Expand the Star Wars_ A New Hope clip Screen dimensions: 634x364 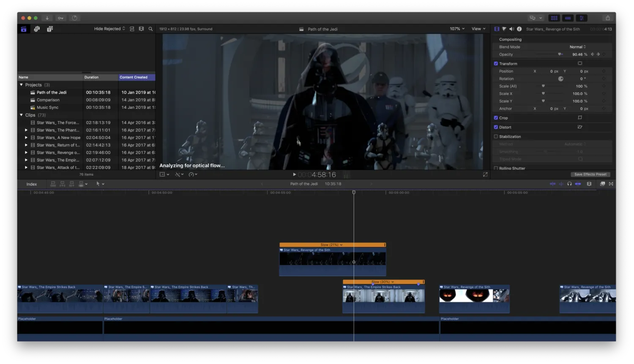tap(26, 138)
